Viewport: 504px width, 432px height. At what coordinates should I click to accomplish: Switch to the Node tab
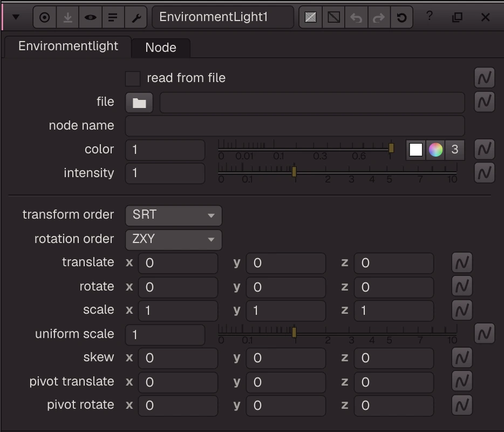point(161,48)
